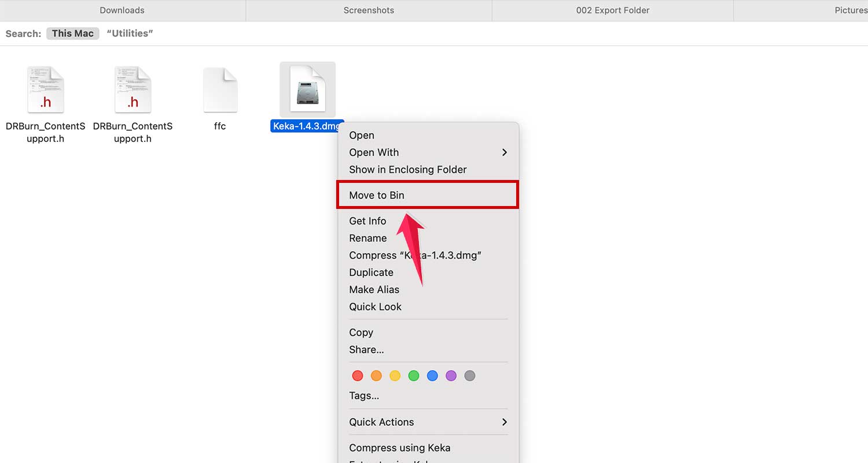Open the 002 Export Folder tab
The width and height of the screenshot is (868, 463).
click(612, 10)
